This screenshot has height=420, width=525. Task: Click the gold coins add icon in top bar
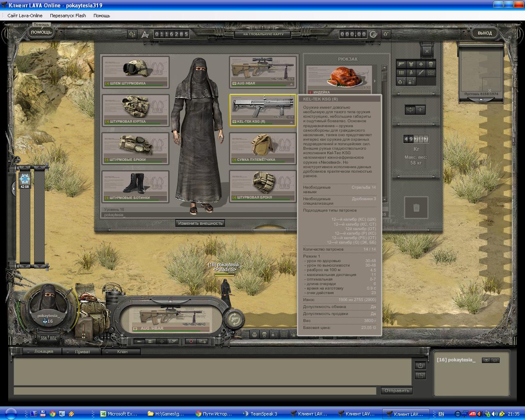pyautogui.click(x=386, y=34)
